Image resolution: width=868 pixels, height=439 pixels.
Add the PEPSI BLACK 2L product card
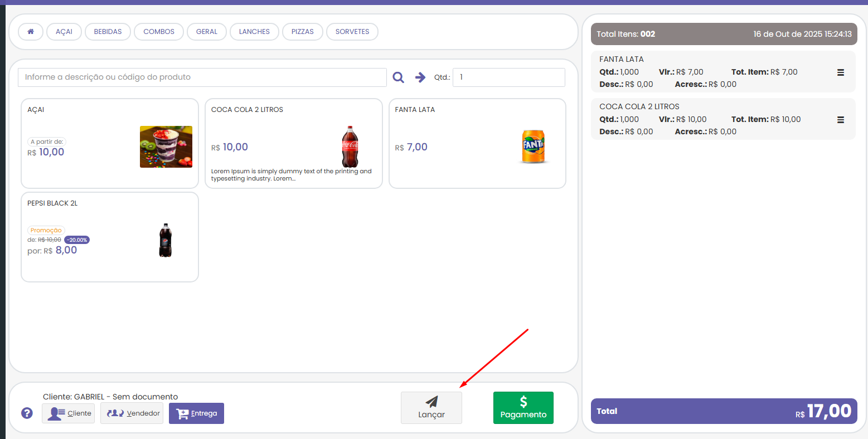coord(110,237)
